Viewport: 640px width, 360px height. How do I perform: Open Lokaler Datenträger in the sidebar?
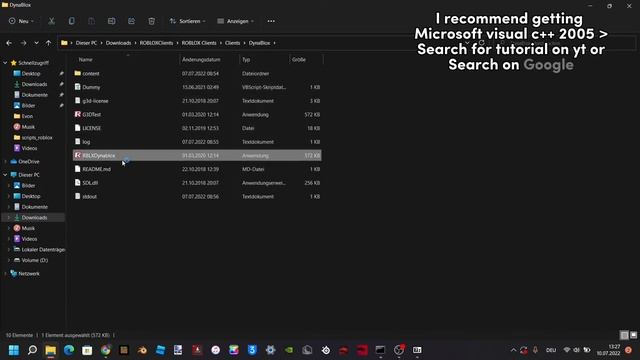click(39, 249)
